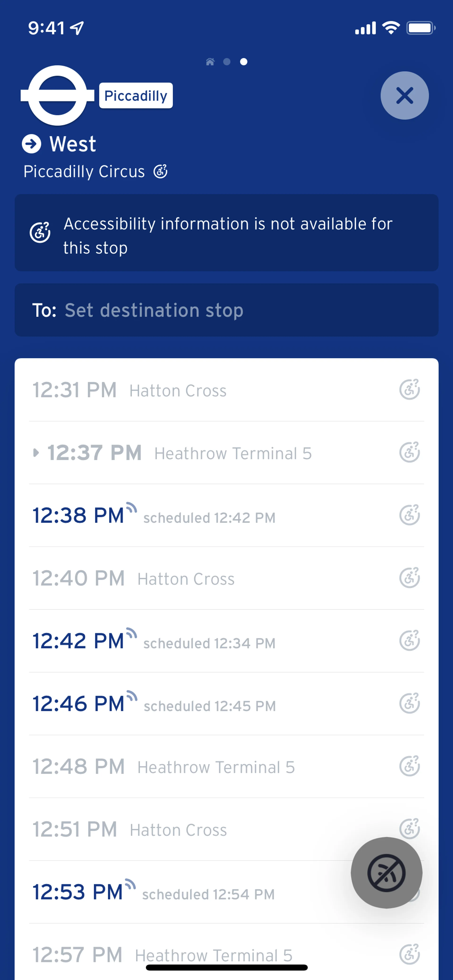Toggle the floating accessibility filter button
The image size is (453, 980).
(386, 873)
